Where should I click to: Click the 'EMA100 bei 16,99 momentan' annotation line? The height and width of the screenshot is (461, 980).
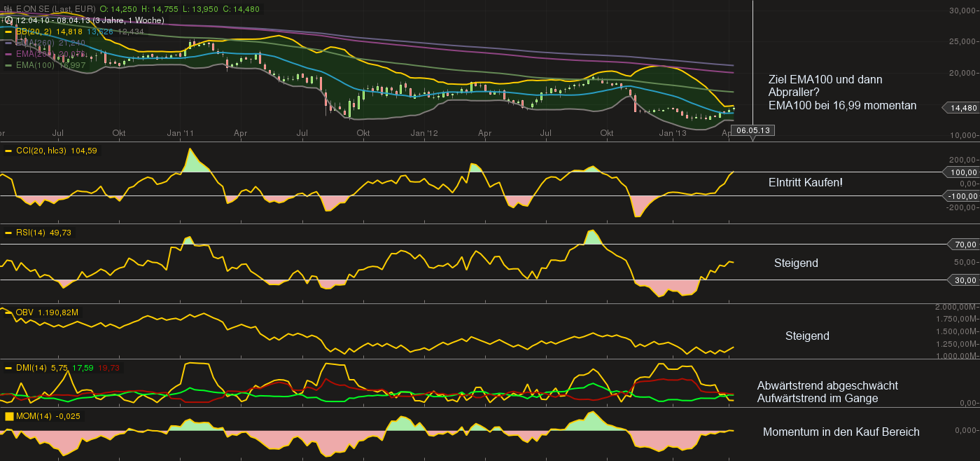point(842,106)
